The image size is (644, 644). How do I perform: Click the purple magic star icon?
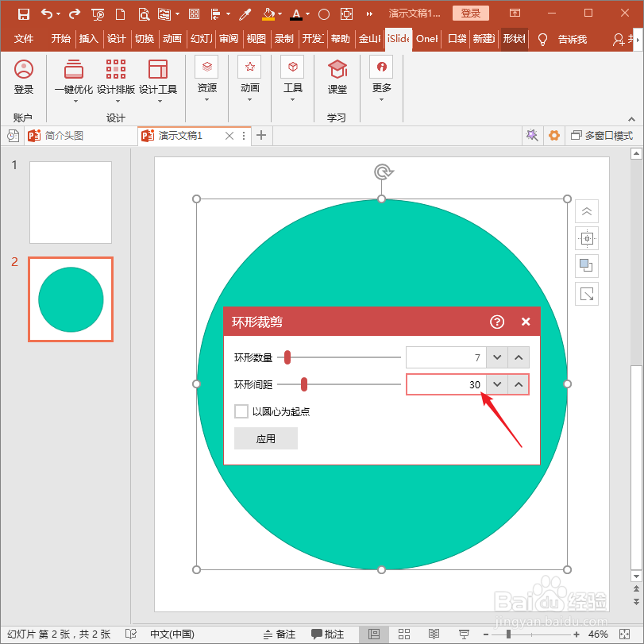(532, 135)
